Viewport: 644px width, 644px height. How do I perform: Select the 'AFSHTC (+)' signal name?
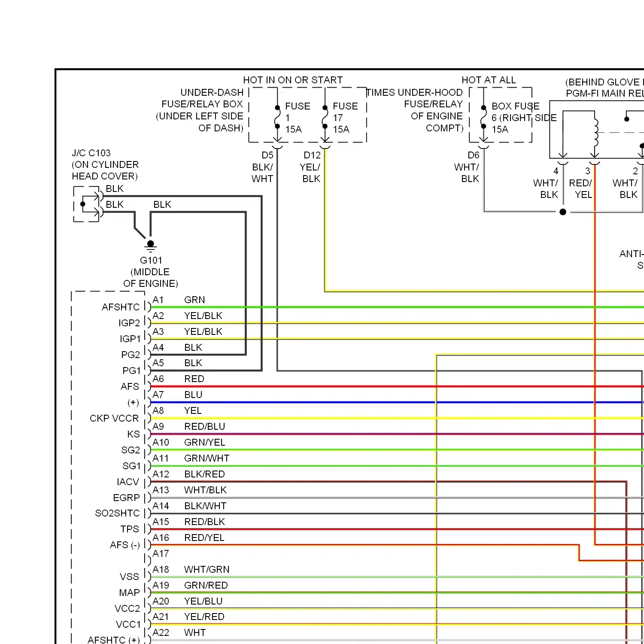click(114, 640)
